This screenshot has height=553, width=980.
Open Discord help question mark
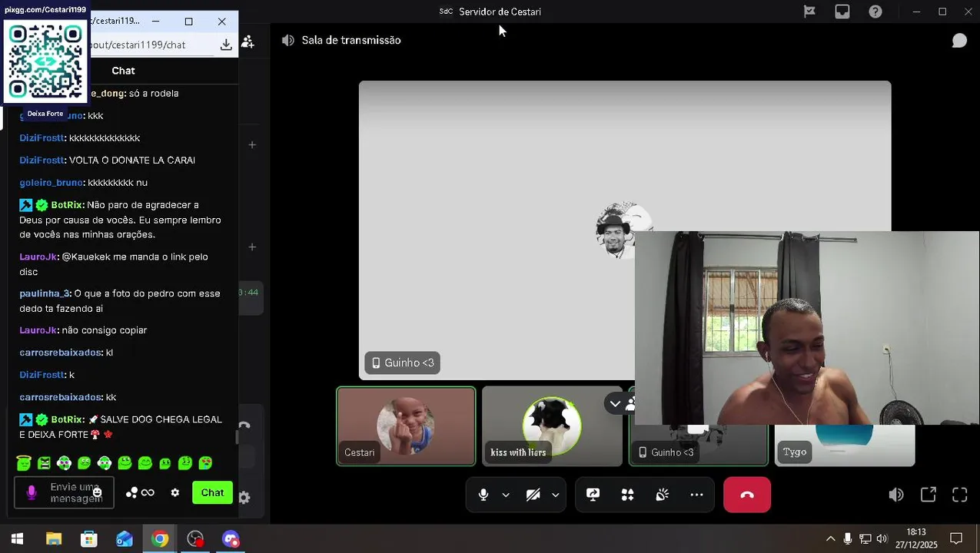click(x=875, y=12)
